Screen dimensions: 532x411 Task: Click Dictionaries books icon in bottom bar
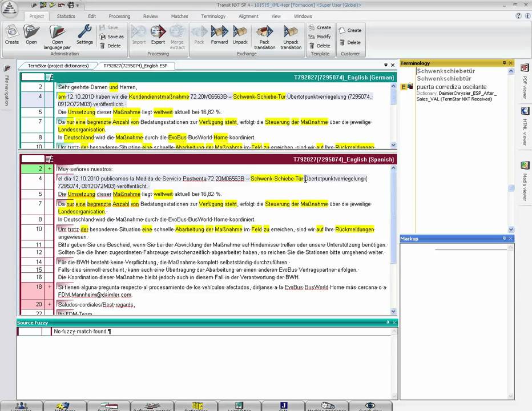tap(196, 406)
